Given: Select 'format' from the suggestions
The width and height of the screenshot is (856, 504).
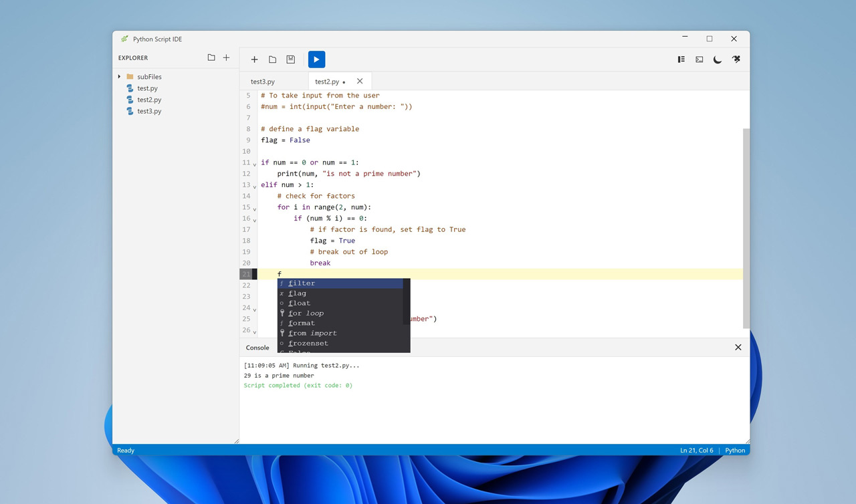Looking at the screenshot, I should click(x=340, y=324).
